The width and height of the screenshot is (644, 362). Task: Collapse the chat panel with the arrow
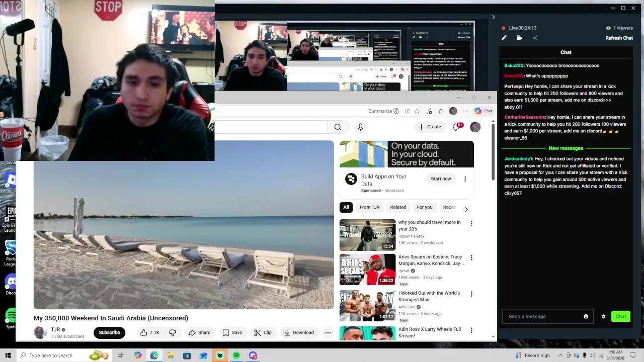click(493, 17)
